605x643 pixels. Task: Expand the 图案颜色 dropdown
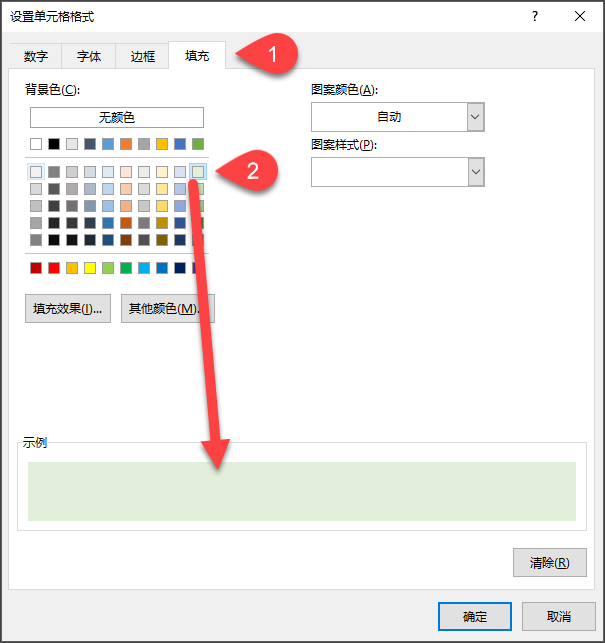point(475,117)
